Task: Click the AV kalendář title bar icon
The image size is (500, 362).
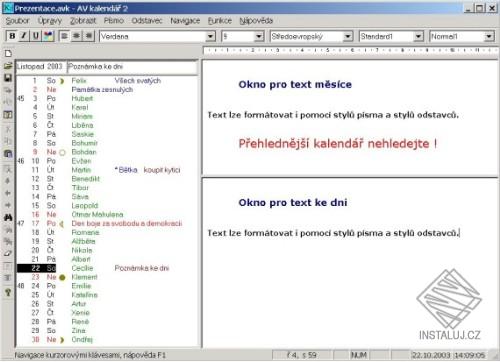Action: coord(8,8)
